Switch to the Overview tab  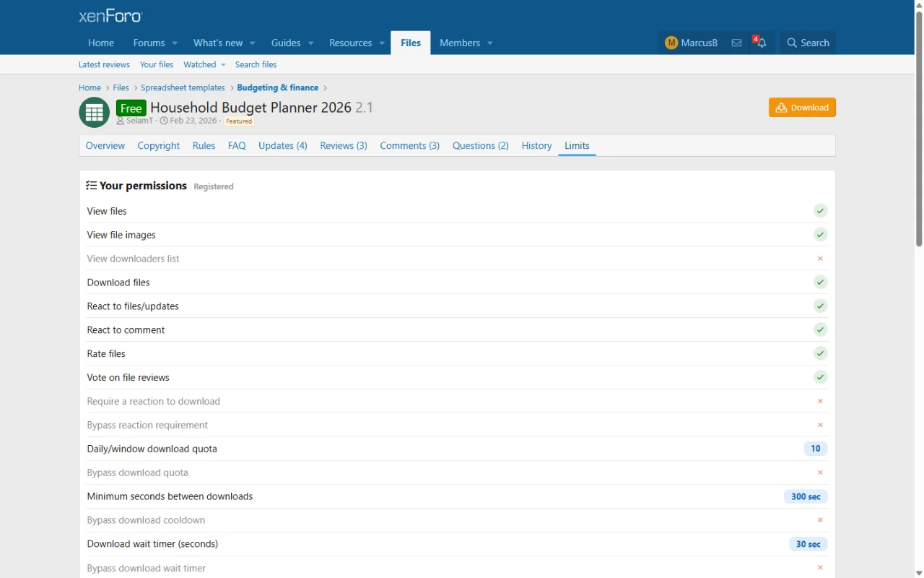pos(105,146)
